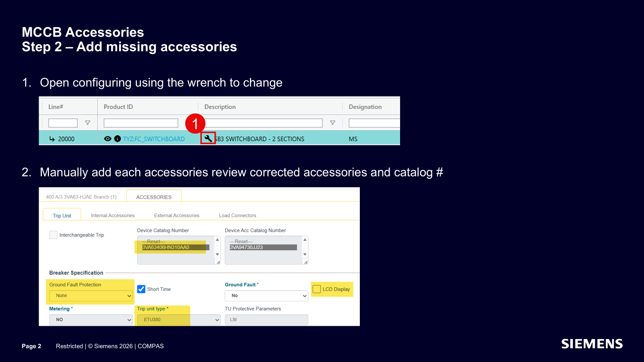Click the info icon beside TYZ:FC_SWITCHBOARD
This screenshot has height=362, width=644.
click(118, 139)
